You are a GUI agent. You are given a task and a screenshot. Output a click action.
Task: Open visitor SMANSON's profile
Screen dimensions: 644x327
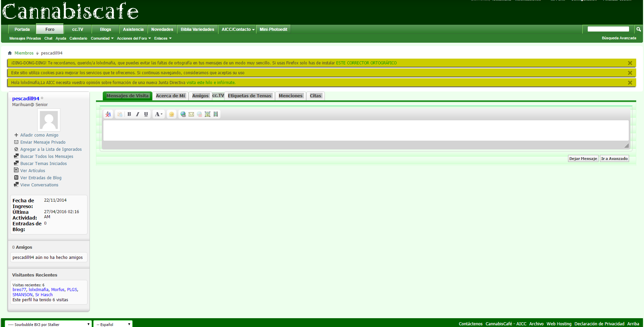(23, 295)
